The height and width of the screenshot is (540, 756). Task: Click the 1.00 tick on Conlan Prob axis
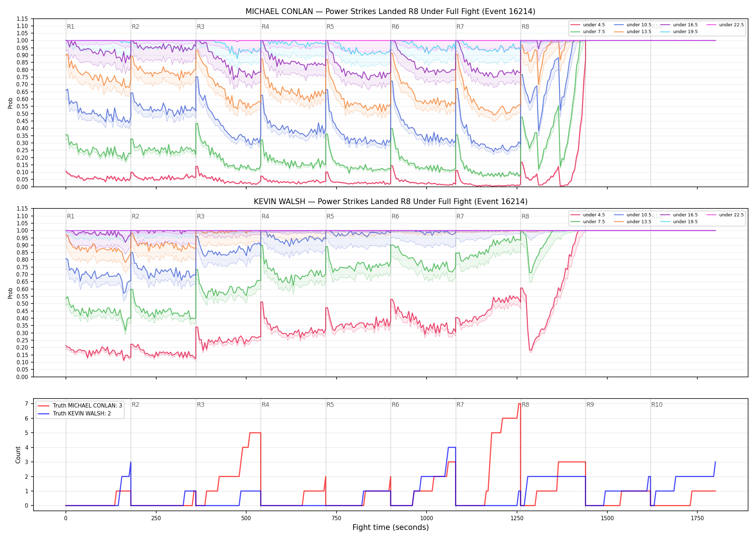tap(22, 41)
